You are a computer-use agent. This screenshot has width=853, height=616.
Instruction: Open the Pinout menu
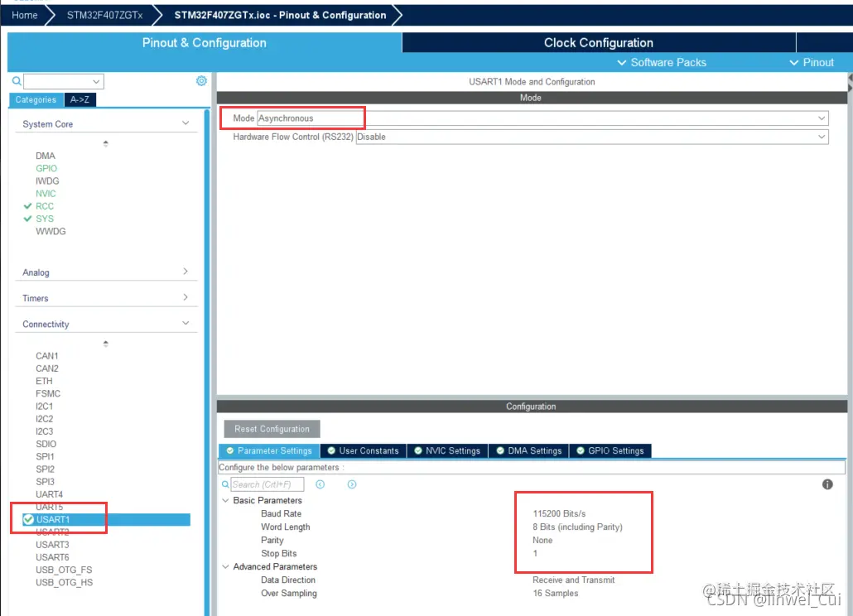coord(812,63)
